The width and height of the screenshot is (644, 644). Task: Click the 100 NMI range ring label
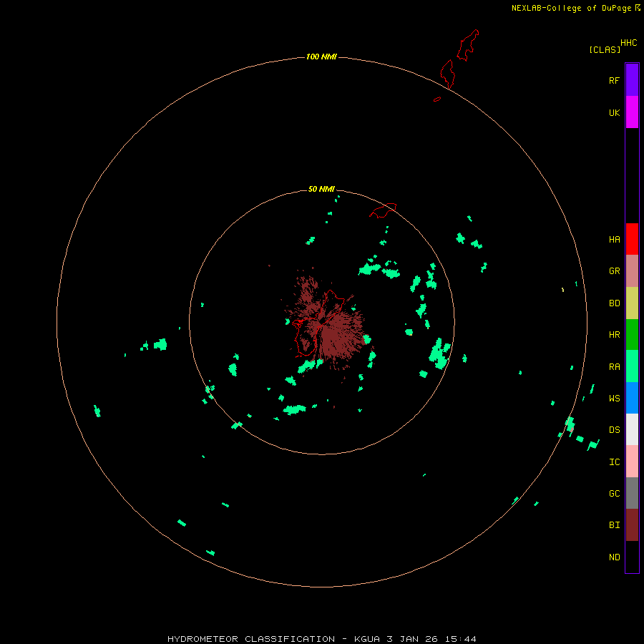tap(321, 57)
